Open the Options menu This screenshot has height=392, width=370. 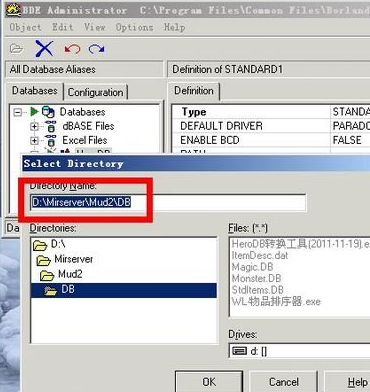(x=135, y=27)
